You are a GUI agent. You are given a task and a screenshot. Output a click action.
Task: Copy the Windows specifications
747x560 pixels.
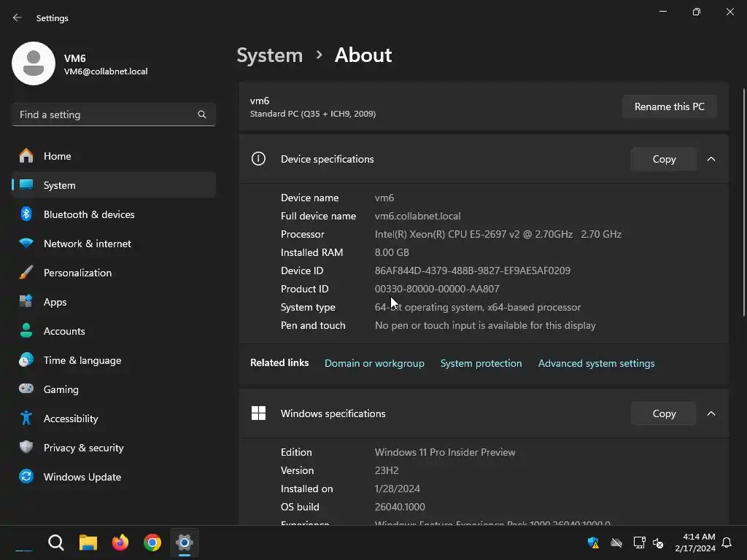pyautogui.click(x=664, y=413)
